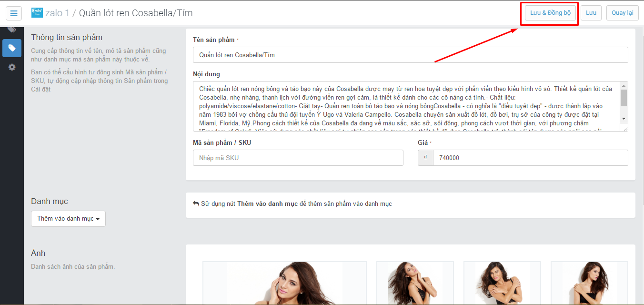Open the settings gear in sidebar

12,67
